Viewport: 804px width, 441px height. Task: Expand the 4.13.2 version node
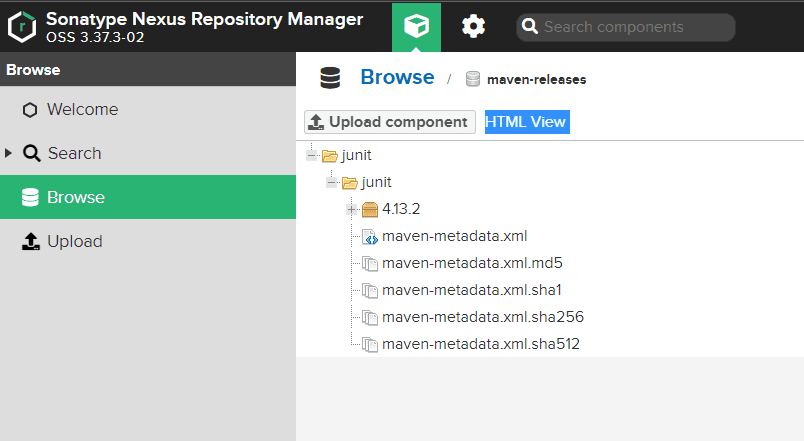[x=352, y=210]
